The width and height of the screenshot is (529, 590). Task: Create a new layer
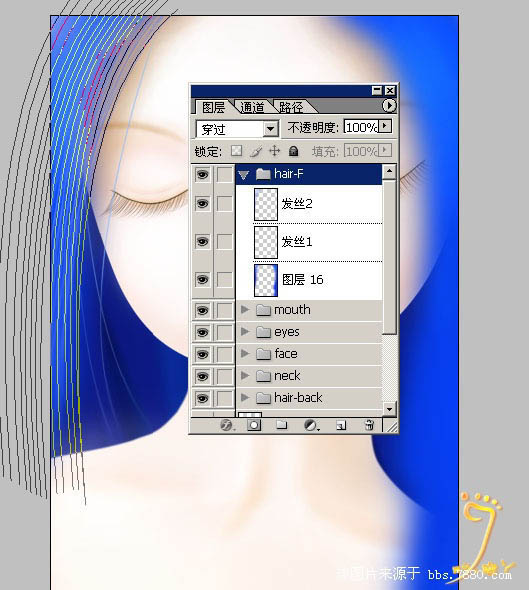click(341, 425)
